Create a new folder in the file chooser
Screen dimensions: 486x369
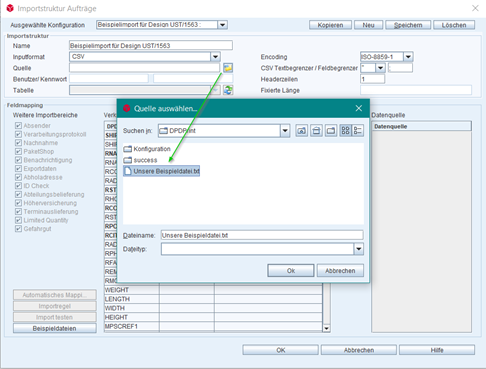pos(331,131)
